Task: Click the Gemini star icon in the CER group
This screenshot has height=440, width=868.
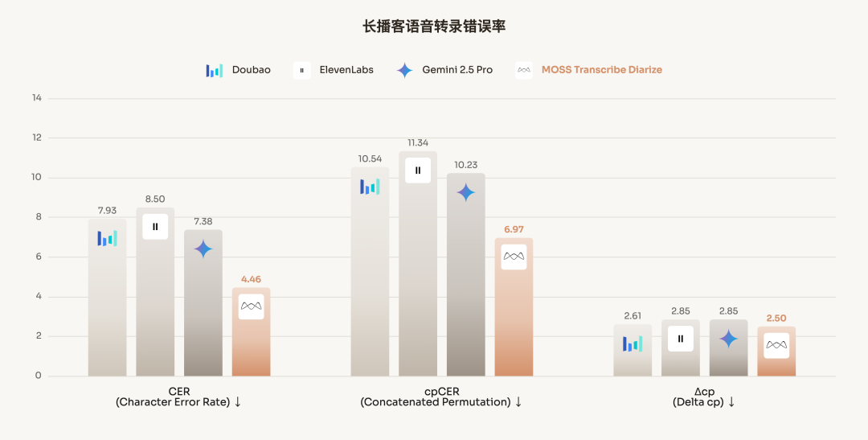Action: tap(203, 249)
